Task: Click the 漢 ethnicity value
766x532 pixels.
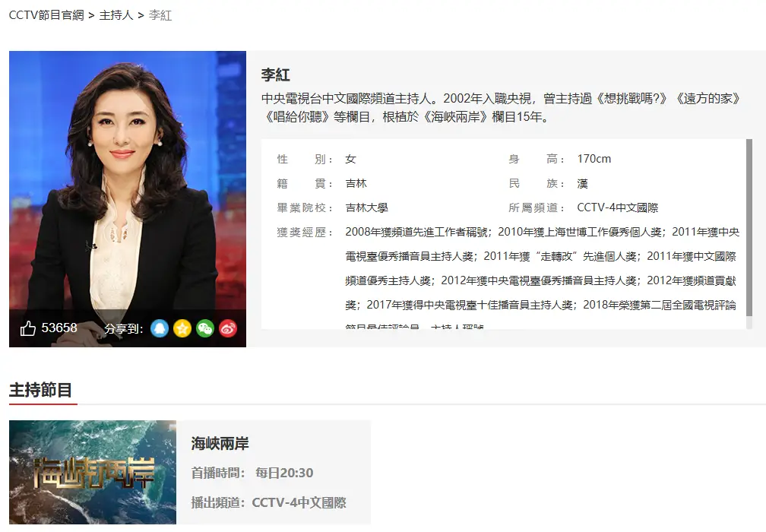Action: [582, 183]
